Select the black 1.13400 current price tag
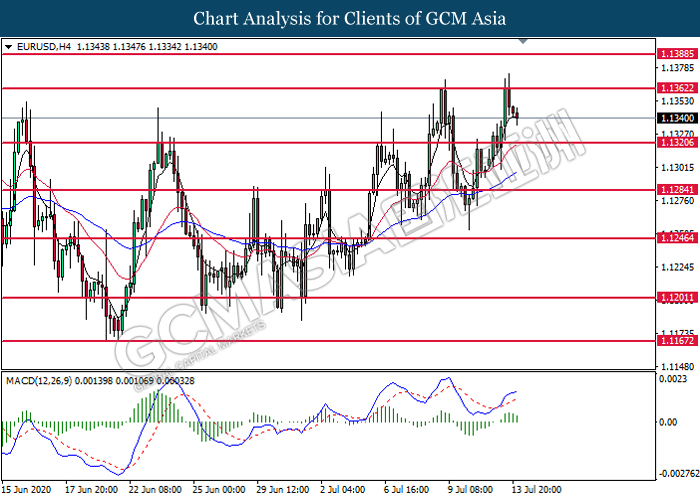This screenshot has height=500, width=700. click(677, 118)
